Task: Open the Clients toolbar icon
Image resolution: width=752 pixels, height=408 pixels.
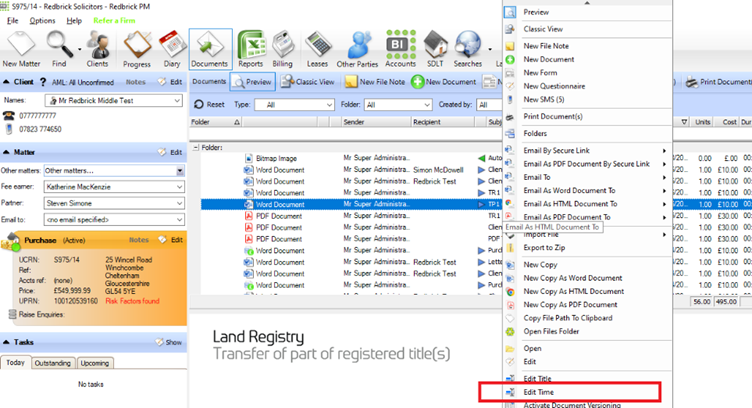Action: pyautogui.click(x=97, y=47)
